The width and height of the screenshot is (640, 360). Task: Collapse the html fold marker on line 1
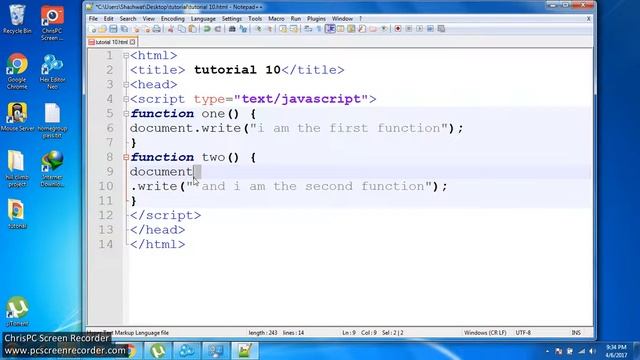[x=126, y=56]
